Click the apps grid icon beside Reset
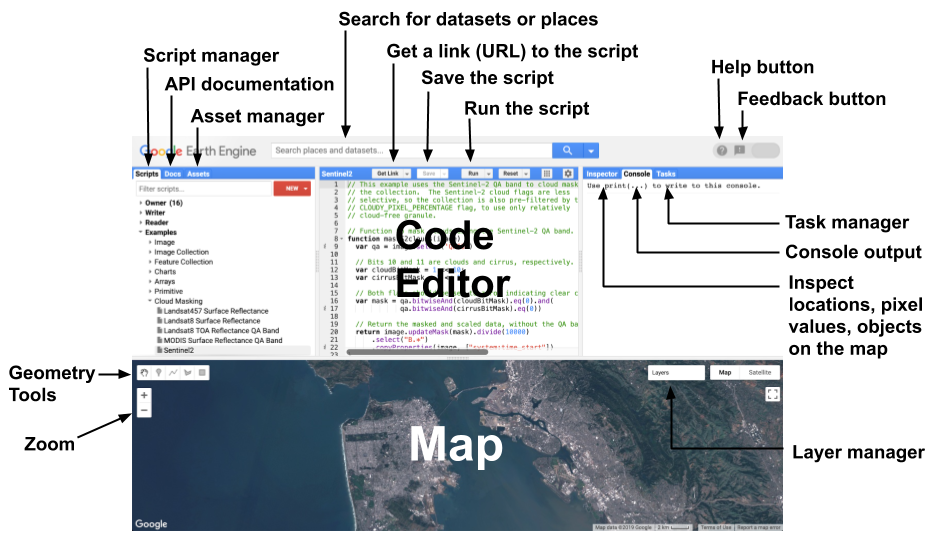The width and height of the screenshot is (935, 540). [x=547, y=173]
